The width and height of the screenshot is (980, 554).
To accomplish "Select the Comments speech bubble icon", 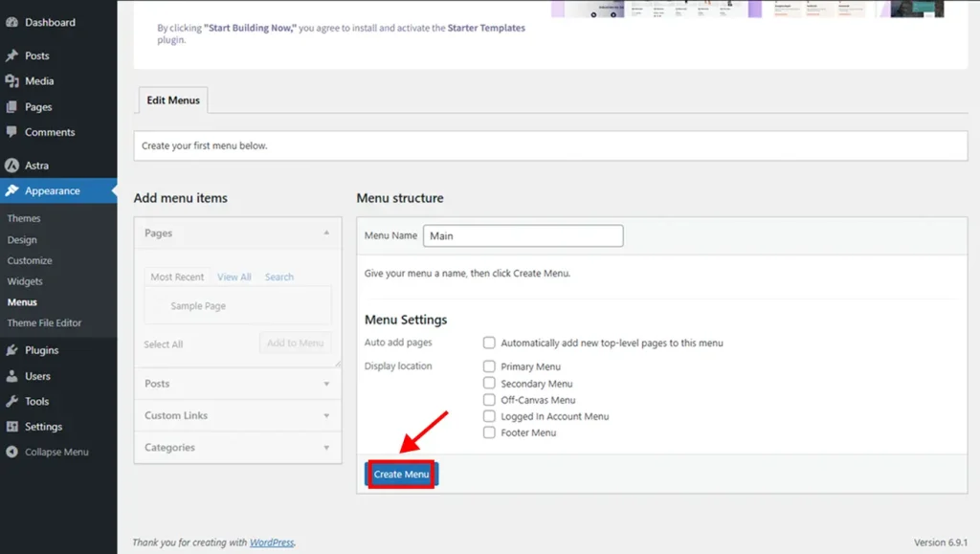I will tap(13, 132).
